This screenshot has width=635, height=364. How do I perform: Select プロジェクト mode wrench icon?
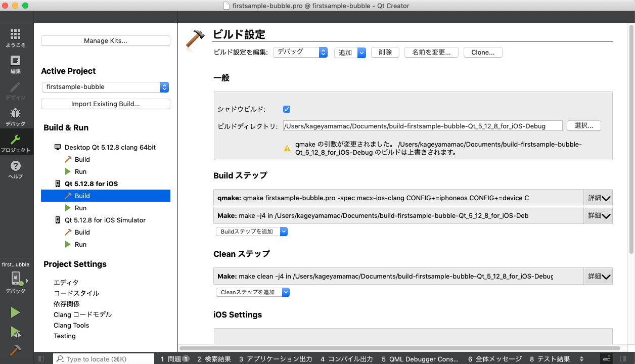tap(16, 143)
